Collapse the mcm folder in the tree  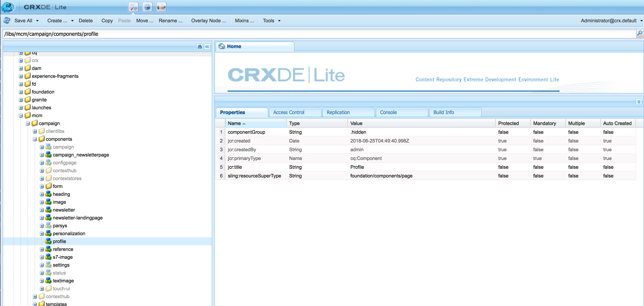[21, 116]
